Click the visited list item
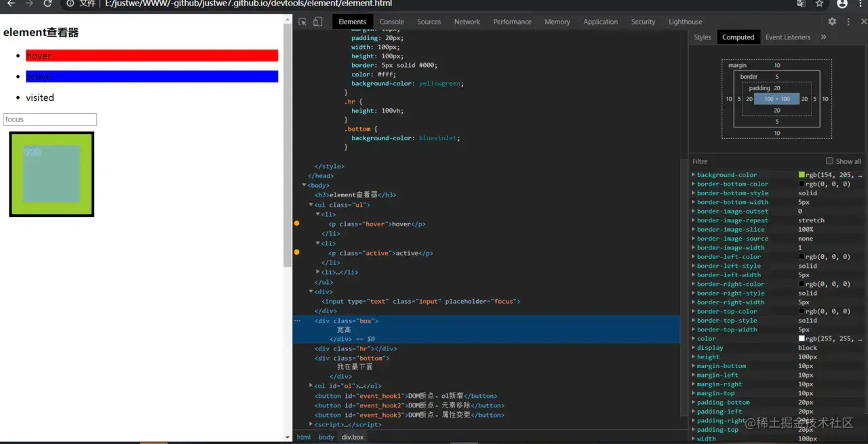 pyautogui.click(x=40, y=98)
